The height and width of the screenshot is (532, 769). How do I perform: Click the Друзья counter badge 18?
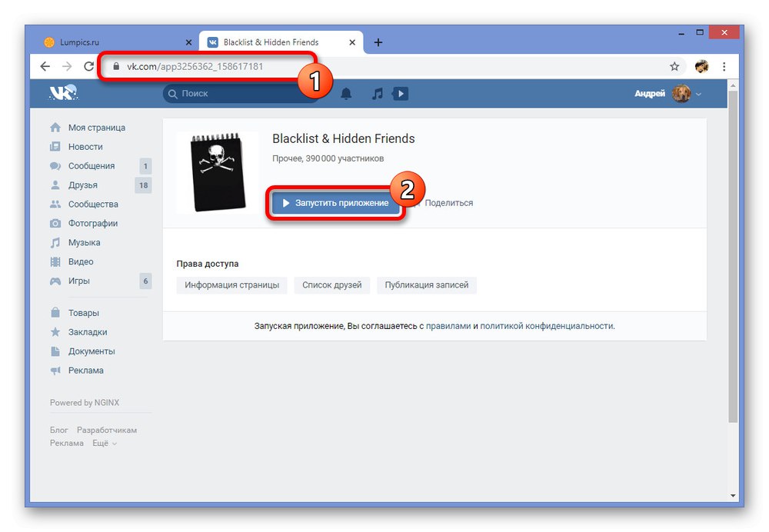click(143, 185)
